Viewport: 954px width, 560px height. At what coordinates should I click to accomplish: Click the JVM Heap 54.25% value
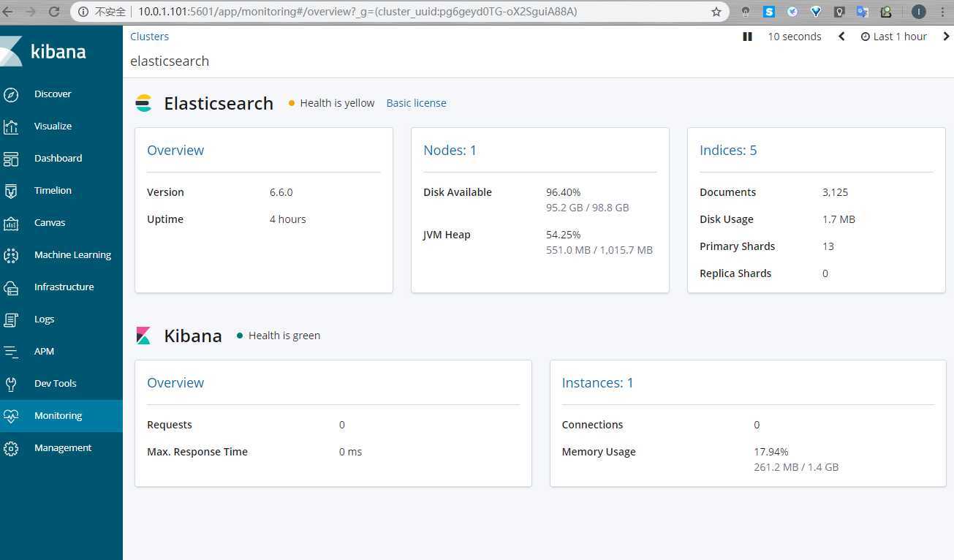(563, 235)
